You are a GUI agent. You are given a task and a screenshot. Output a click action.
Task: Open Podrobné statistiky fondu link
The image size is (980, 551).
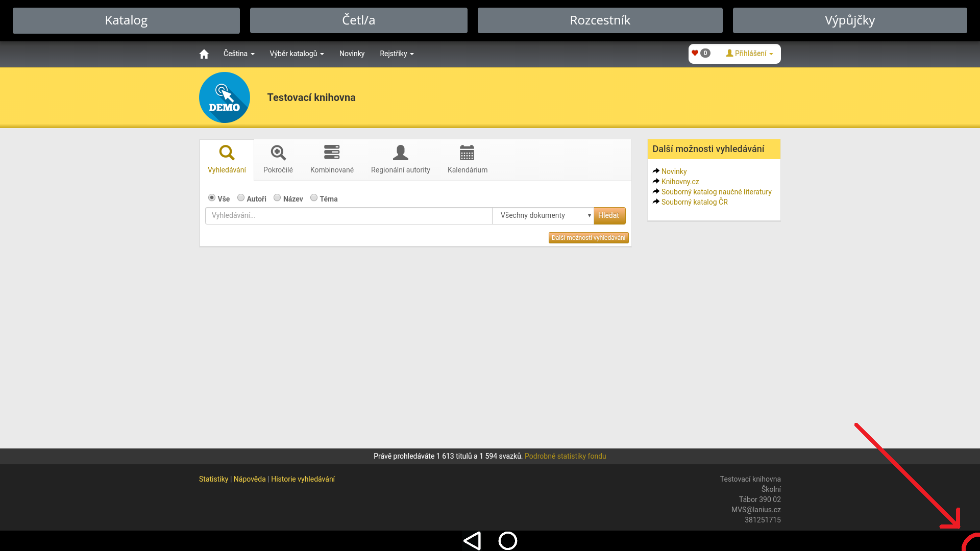click(565, 456)
